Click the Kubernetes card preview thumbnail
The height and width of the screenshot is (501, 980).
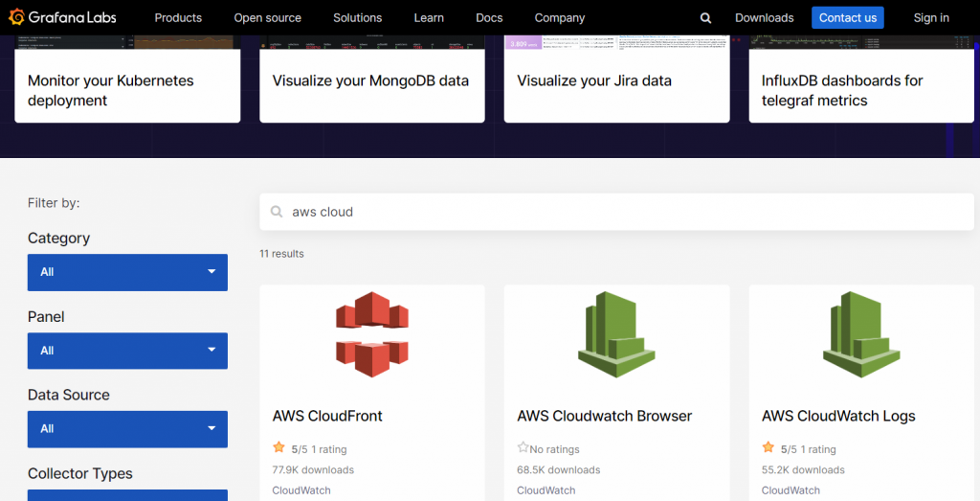coord(127,42)
